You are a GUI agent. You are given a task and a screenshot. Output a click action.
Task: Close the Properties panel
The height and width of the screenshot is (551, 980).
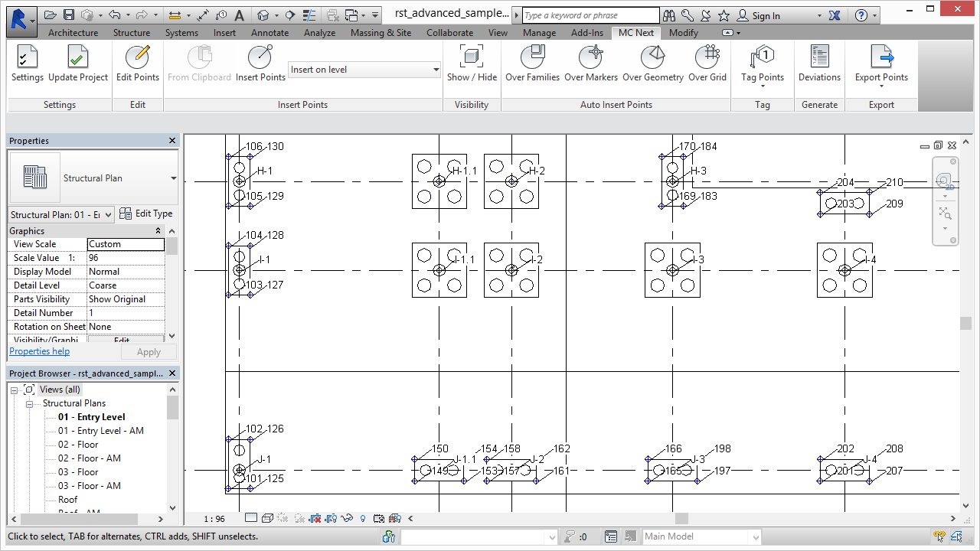[172, 141]
